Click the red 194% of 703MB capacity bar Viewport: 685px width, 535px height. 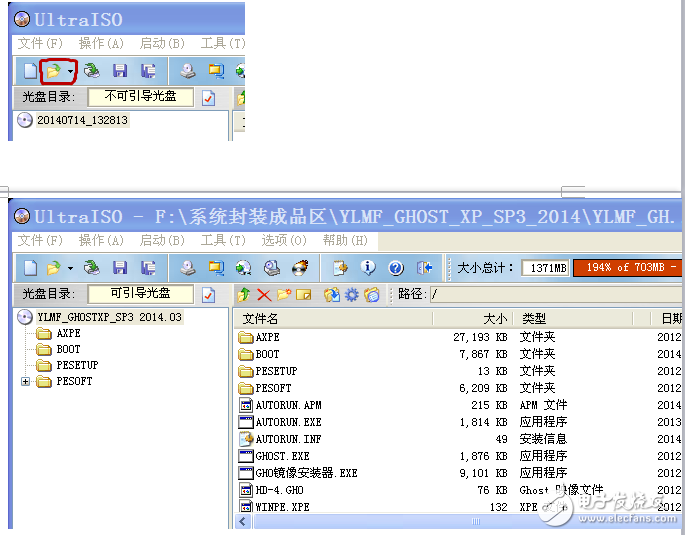click(627, 268)
